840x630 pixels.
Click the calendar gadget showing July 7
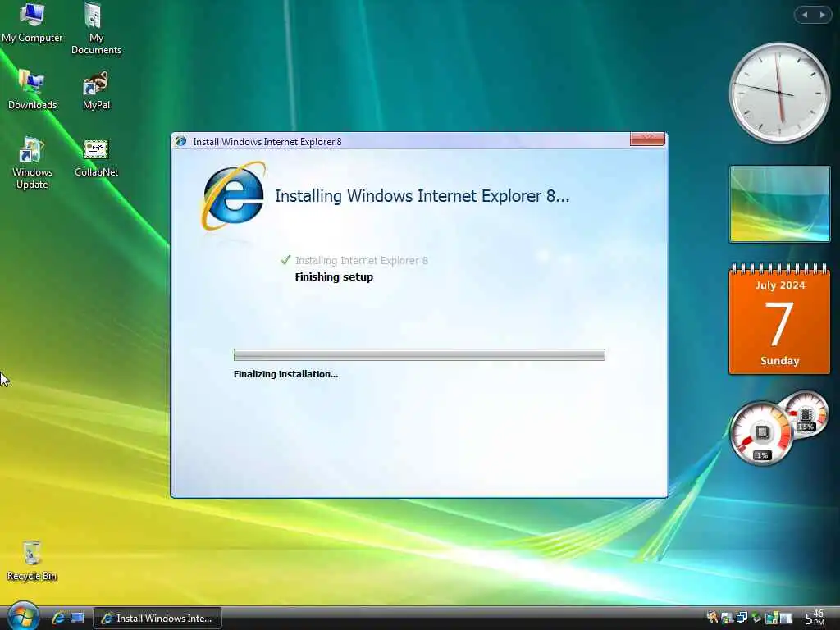[779, 319]
